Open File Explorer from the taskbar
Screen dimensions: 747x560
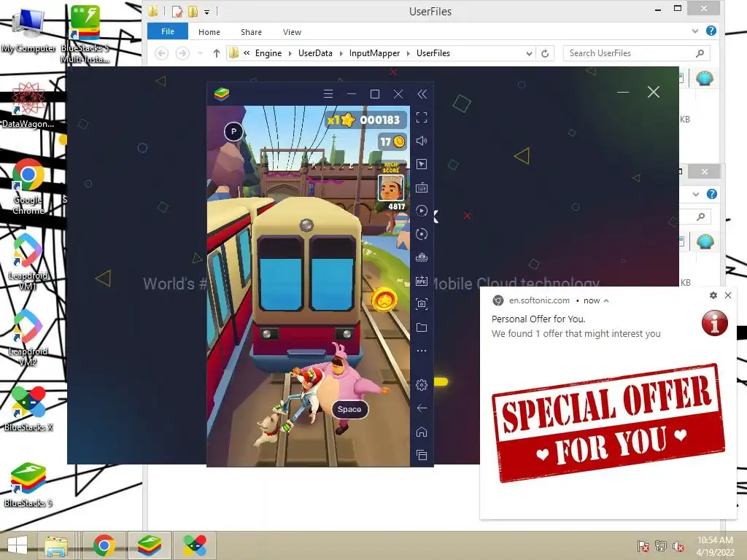(56, 545)
